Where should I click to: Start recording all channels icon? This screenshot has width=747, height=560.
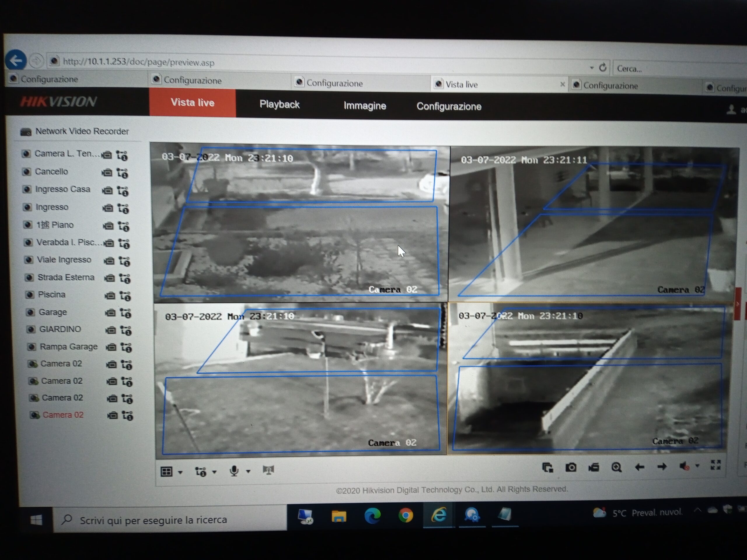[594, 468]
